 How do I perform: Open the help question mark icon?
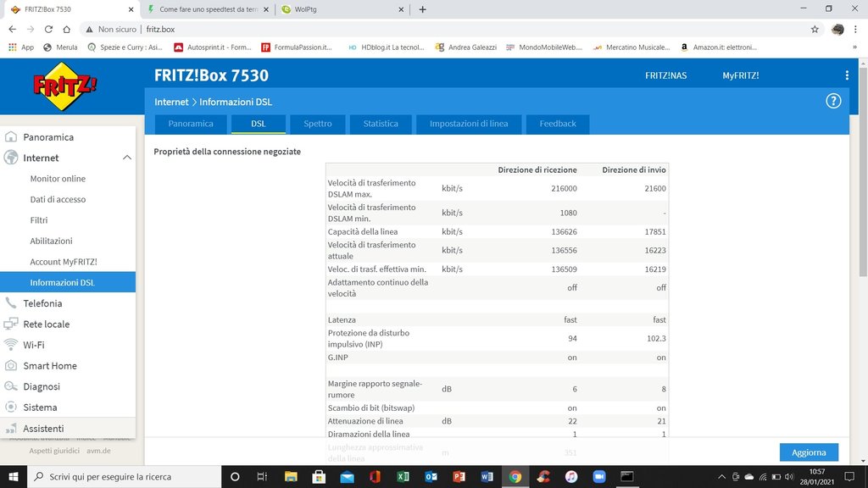pos(833,102)
